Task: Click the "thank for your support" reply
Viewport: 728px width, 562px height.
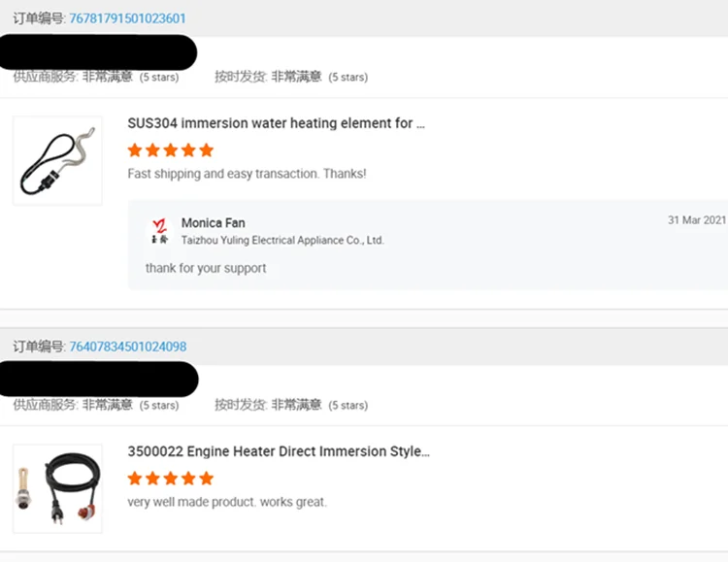Action: [x=206, y=268]
